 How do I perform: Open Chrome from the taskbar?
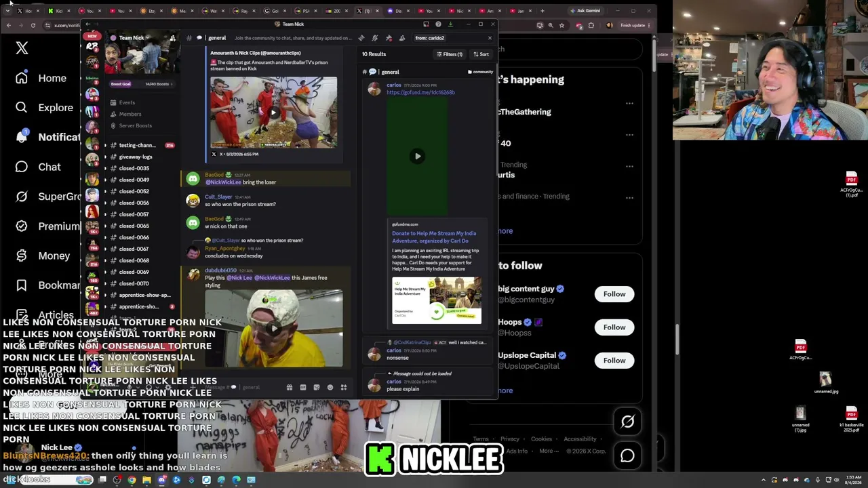coord(132,480)
